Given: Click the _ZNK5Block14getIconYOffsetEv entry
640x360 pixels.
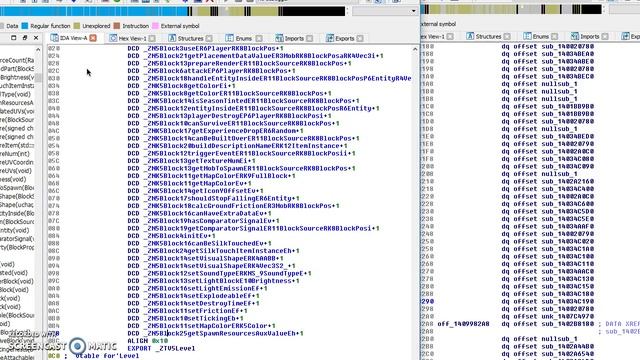Looking at the screenshot, I should [195, 191].
